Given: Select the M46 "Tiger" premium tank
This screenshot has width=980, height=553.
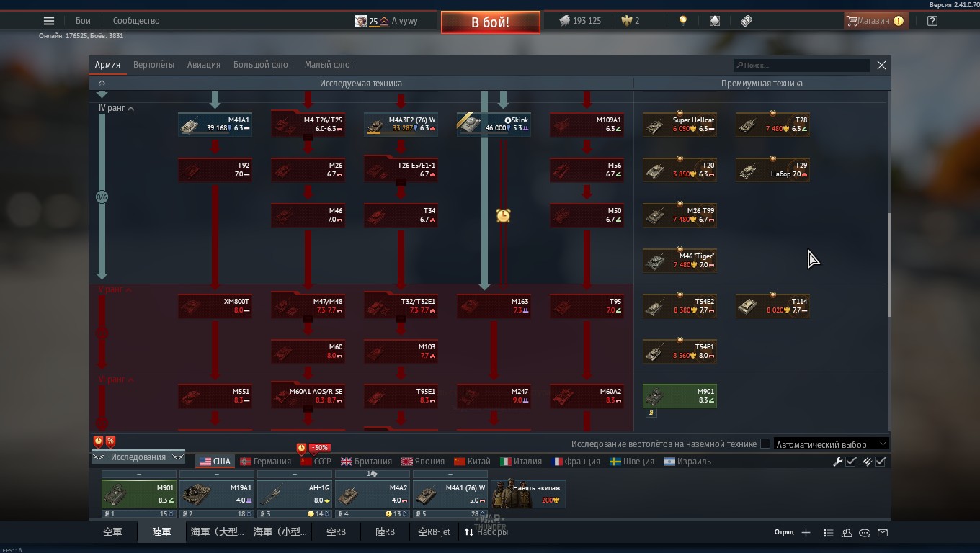Looking at the screenshot, I should (680, 261).
